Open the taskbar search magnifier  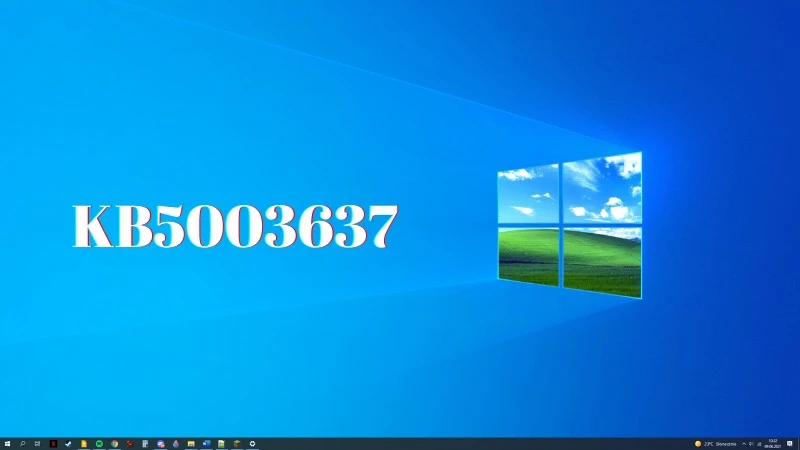pos(22,444)
